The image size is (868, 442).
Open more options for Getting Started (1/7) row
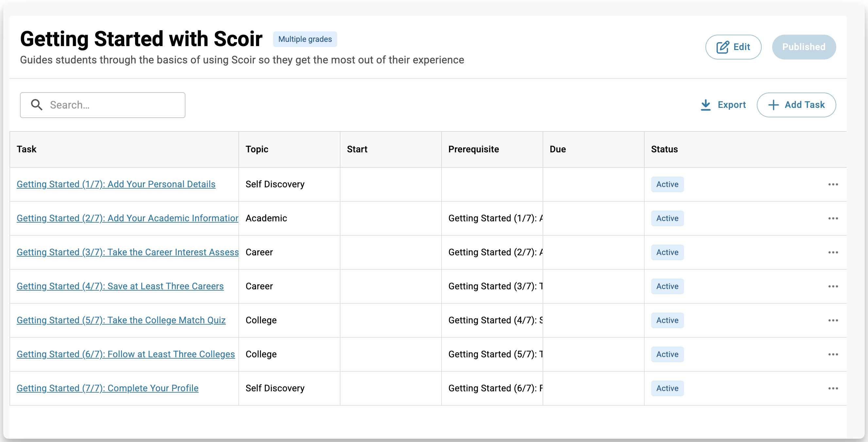point(833,184)
